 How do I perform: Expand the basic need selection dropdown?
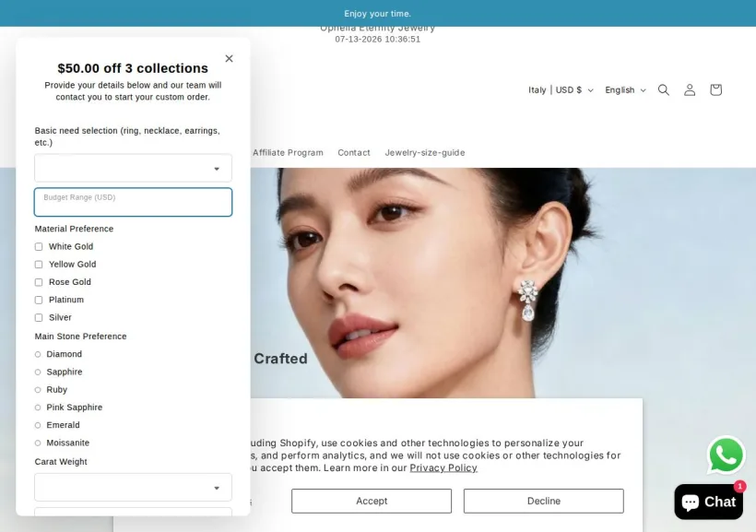click(x=133, y=168)
